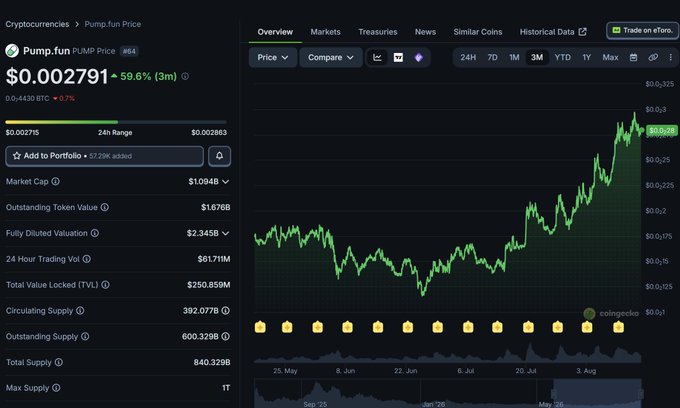Open info icon beside Circulating Supply label
Screen dimensions: 680x408
click(80, 310)
